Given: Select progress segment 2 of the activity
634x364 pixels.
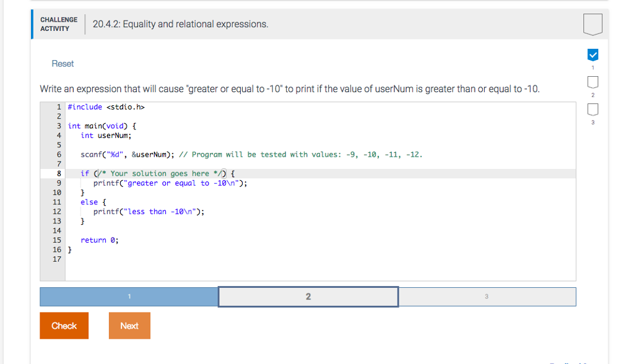Looking at the screenshot, I should [308, 297].
